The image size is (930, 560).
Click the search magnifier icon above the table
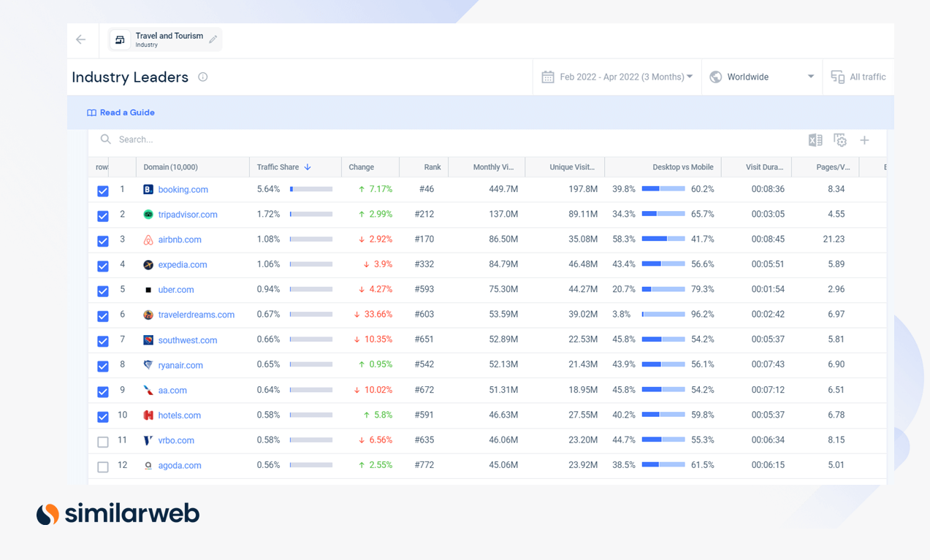point(104,139)
